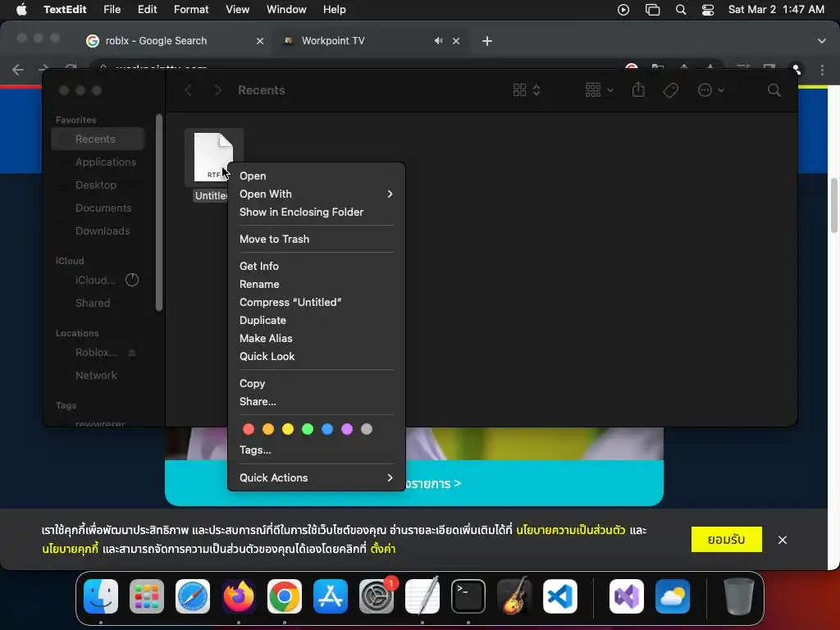Screen dimensions: 840x630
Task: Select the Untitled RTF file thumbnail
Action: click(x=214, y=157)
